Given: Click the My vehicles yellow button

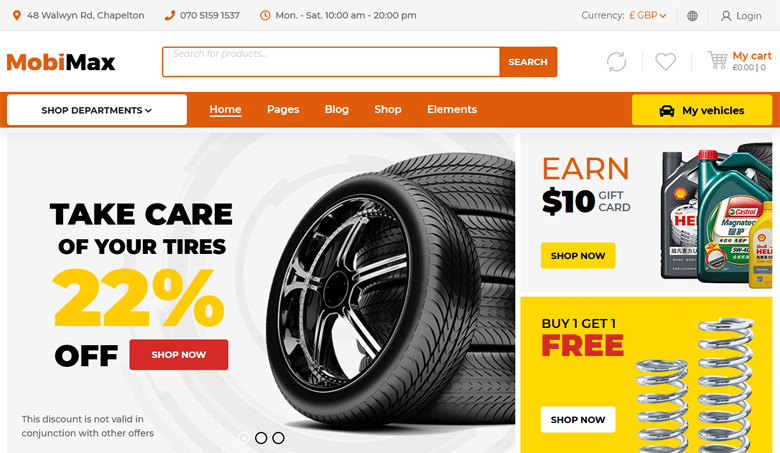Looking at the screenshot, I should (702, 110).
